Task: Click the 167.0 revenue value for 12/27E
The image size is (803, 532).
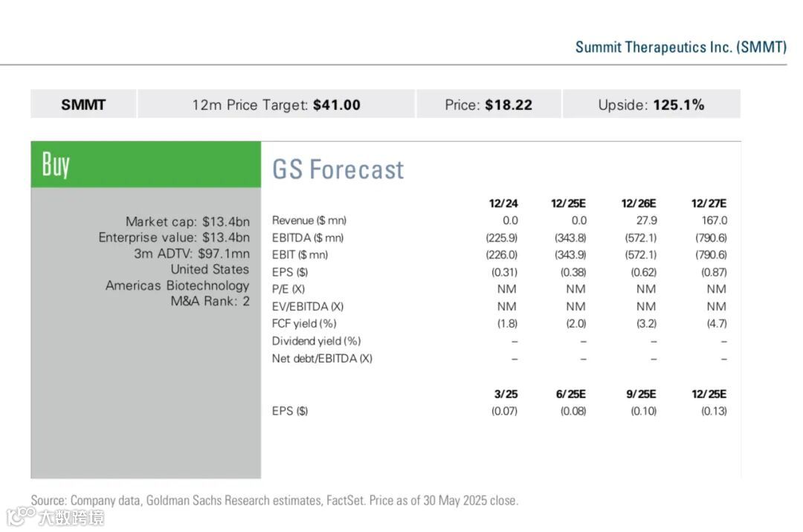Action: coord(714,221)
